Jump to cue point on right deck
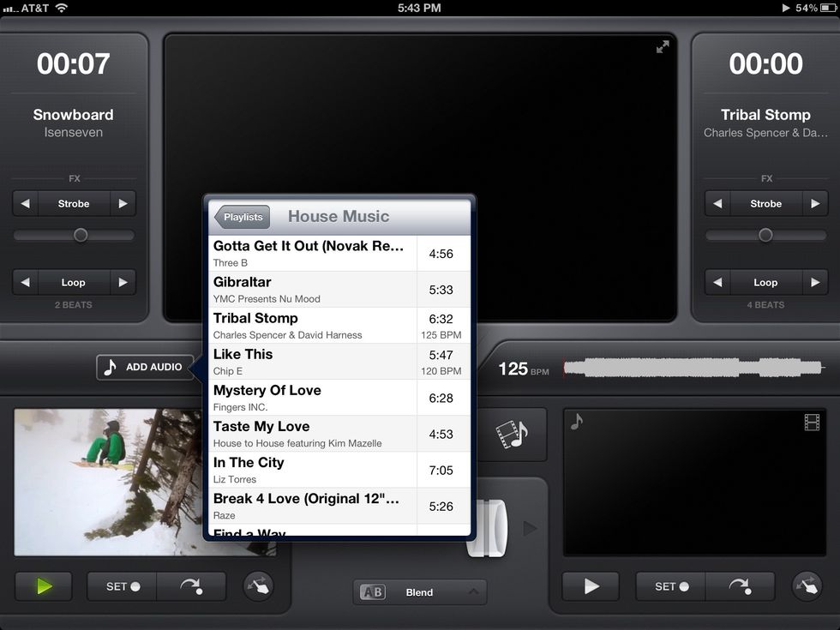This screenshot has height=630, width=840. (x=740, y=586)
